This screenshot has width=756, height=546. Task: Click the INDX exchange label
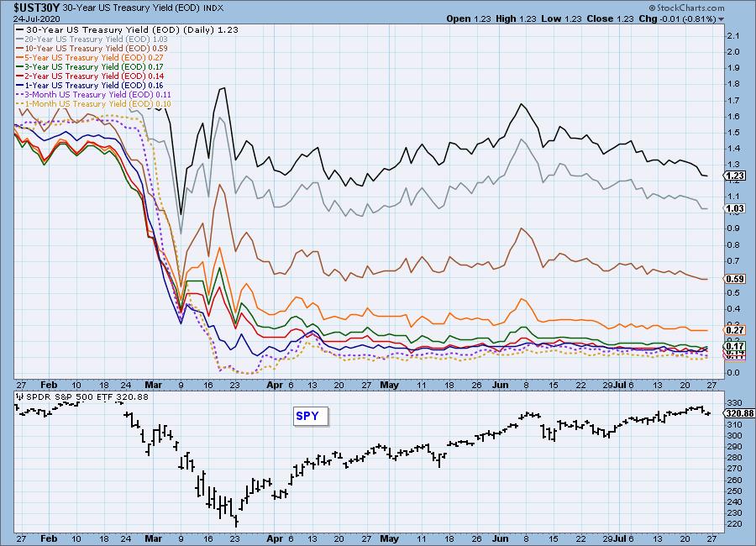[213, 8]
